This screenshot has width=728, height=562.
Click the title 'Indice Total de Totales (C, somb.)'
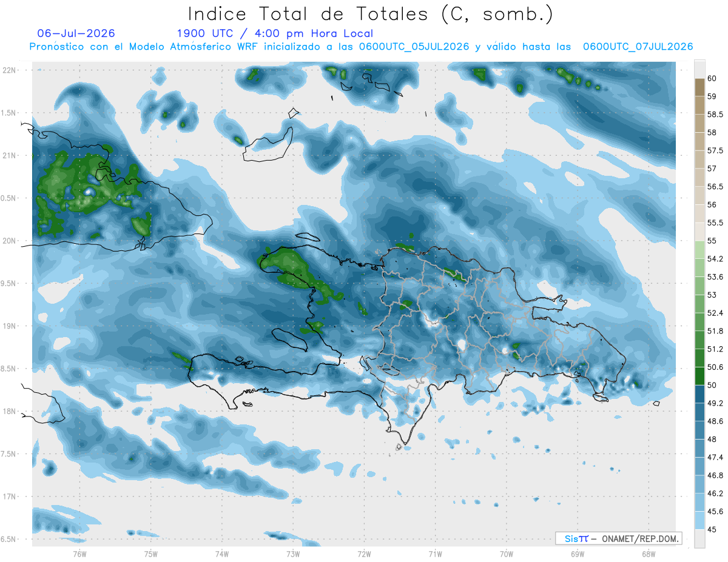point(371,13)
